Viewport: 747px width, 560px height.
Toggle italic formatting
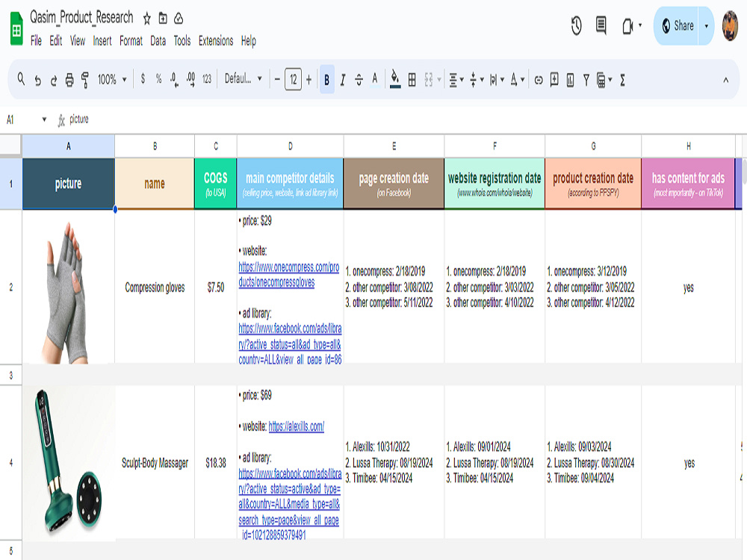pyautogui.click(x=343, y=80)
